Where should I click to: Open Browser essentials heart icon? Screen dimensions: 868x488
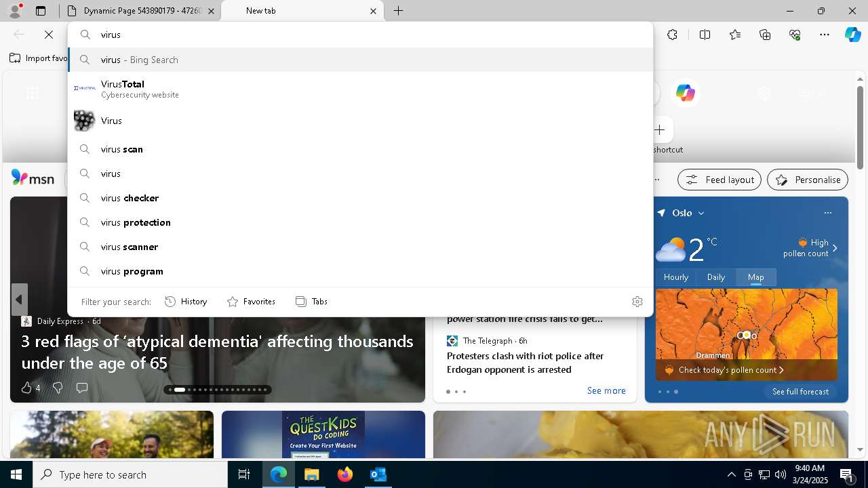(x=795, y=35)
